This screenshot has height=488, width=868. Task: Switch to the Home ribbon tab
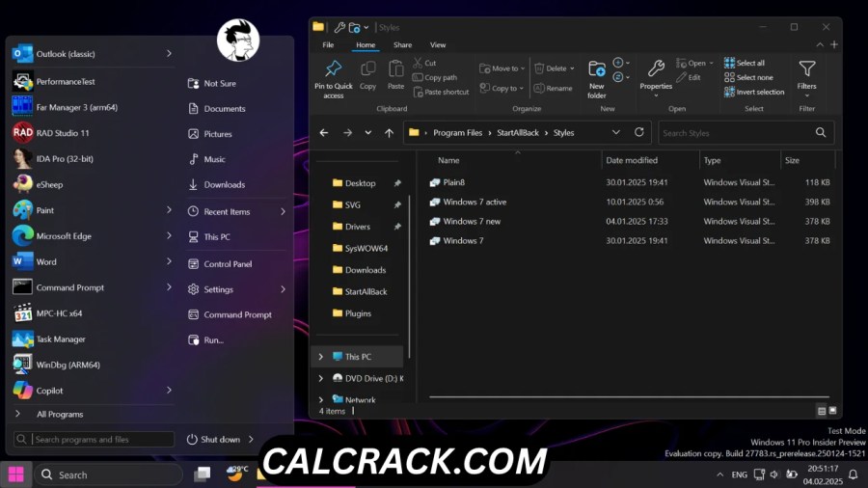tap(366, 44)
